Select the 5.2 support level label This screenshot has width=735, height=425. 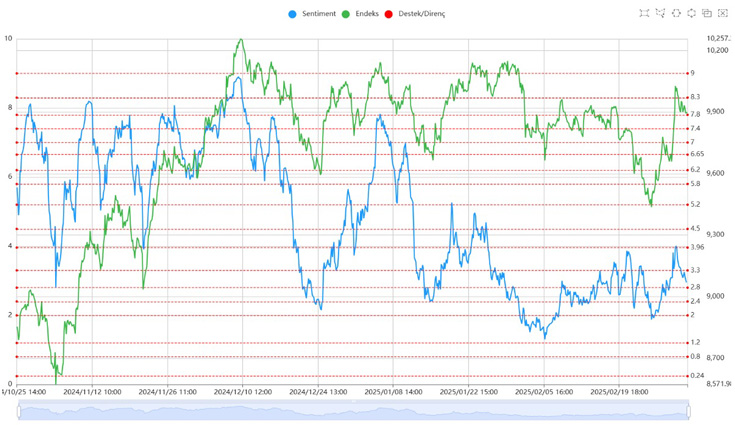click(695, 204)
